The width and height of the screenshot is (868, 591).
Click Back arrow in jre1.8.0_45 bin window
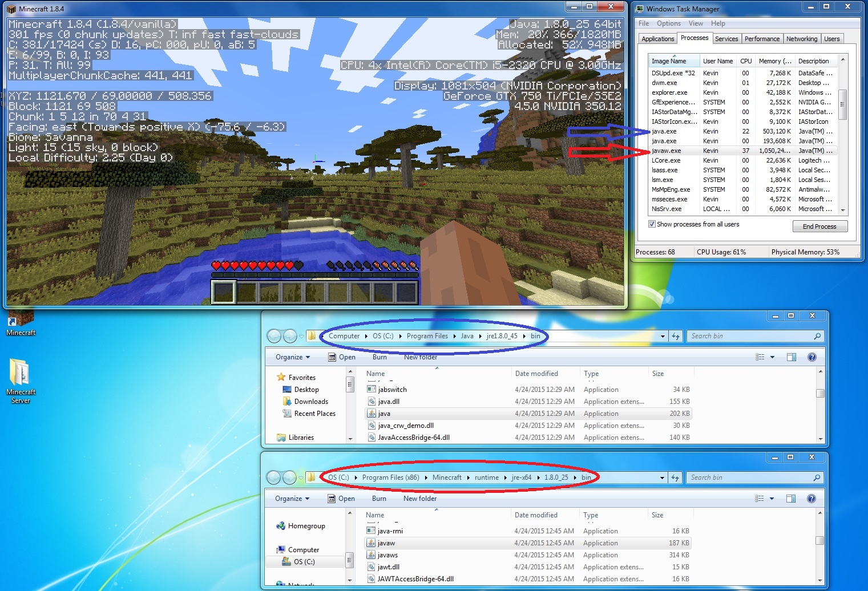click(274, 336)
